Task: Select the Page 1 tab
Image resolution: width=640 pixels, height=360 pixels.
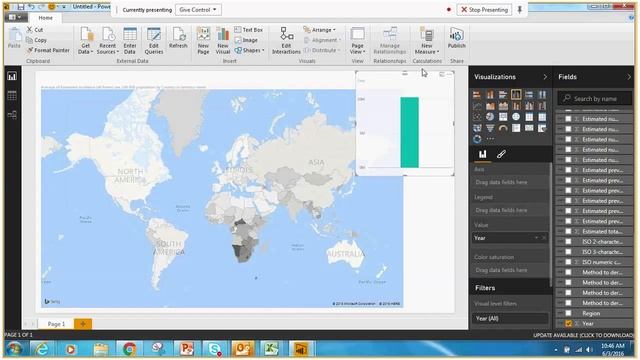Action: 56,324
